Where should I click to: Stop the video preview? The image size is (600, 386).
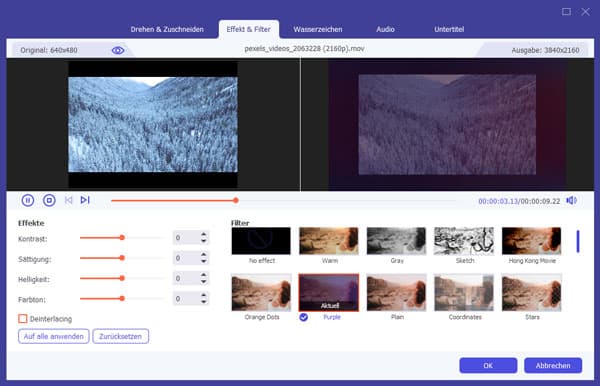[49, 200]
